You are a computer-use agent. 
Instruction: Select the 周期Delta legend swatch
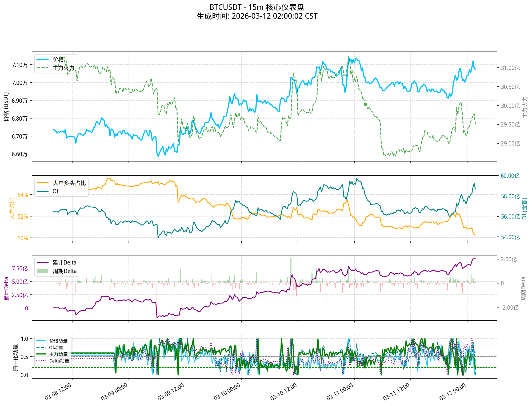pos(42,271)
